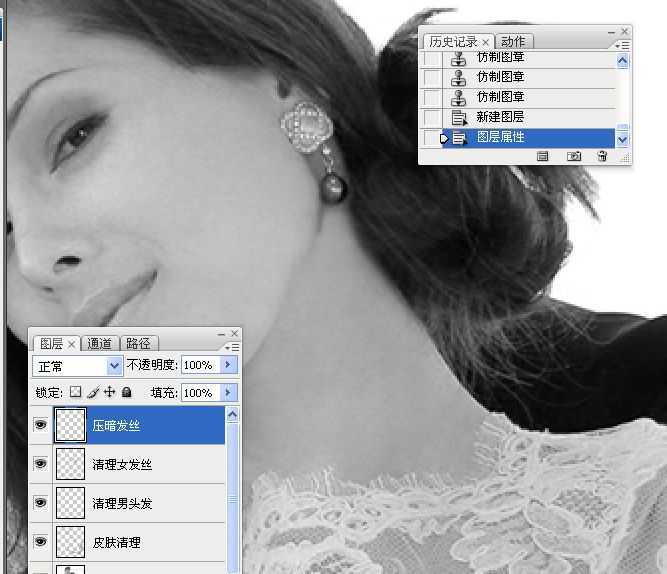
Task: Click the 新建图层 document icon
Action: pyautogui.click(x=459, y=118)
